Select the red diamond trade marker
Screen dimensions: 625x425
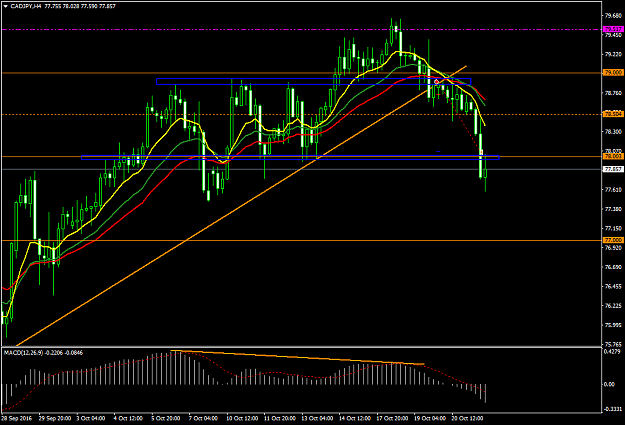pos(437,82)
